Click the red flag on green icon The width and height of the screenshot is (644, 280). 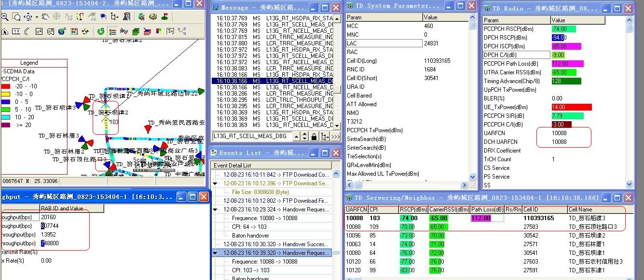164,17
